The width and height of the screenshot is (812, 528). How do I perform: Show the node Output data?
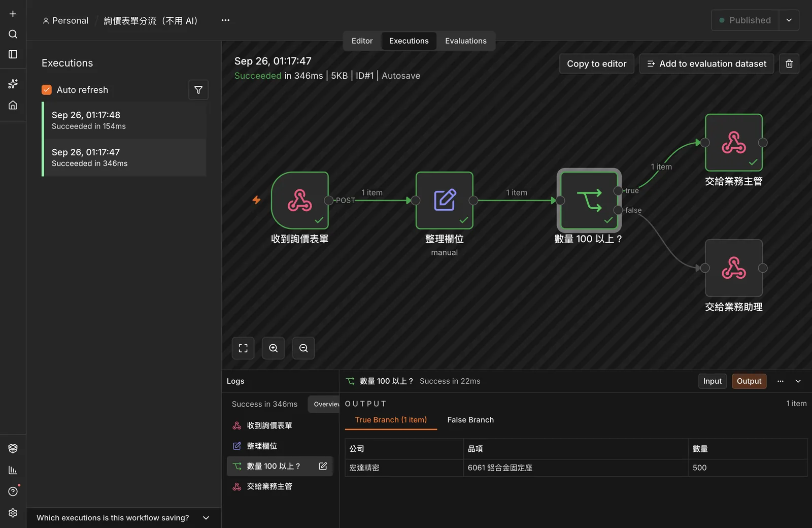(749, 381)
